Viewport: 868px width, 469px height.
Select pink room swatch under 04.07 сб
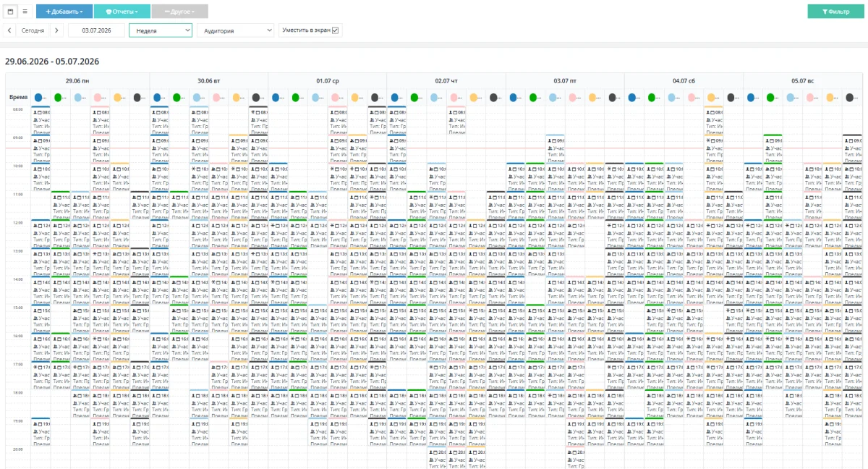click(x=692, y=97)
